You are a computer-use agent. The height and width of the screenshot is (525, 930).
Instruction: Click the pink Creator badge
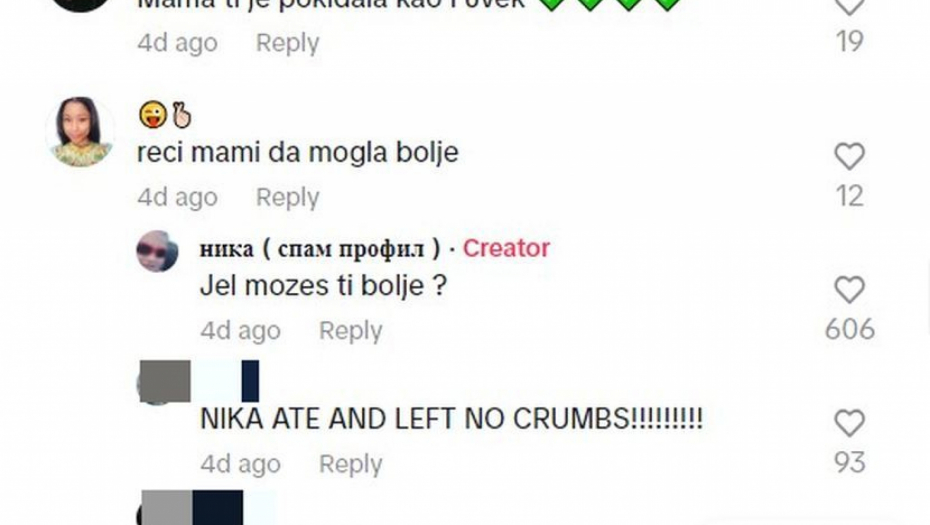pos(506,248)
